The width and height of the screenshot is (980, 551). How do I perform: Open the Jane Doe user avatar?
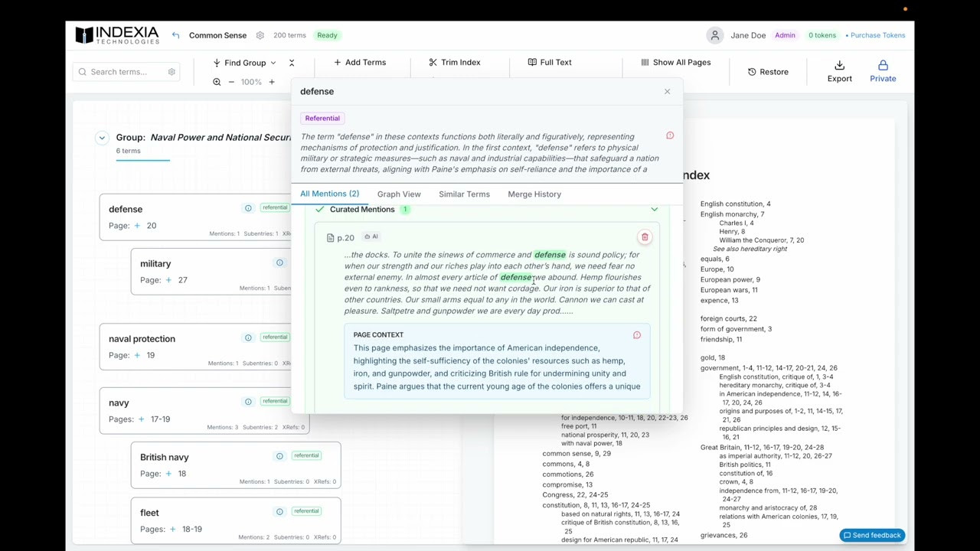coord(714,35)
